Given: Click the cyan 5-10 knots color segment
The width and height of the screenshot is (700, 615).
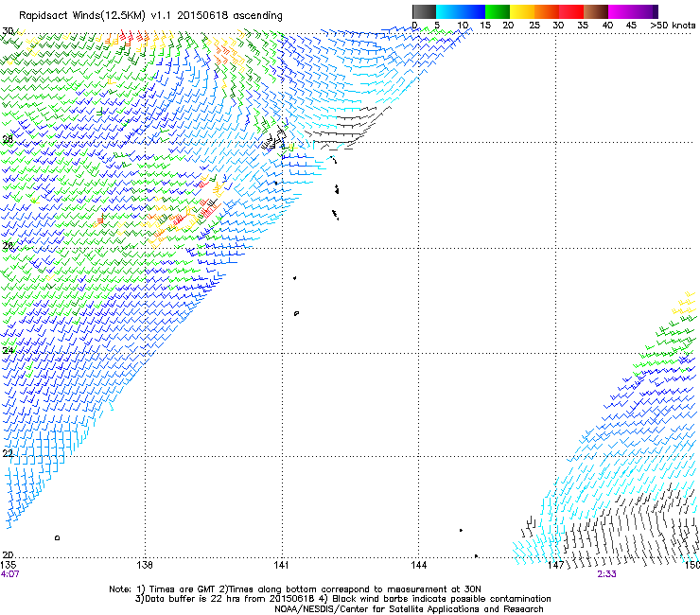Looking at the screenshot, I should 448,11.
